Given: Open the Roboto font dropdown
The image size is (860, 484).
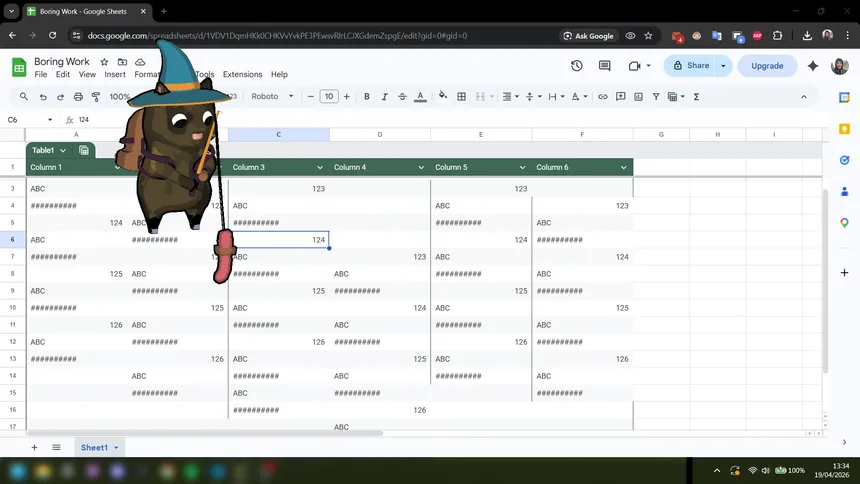Looking at the screenshot, I should pos(272,97).
